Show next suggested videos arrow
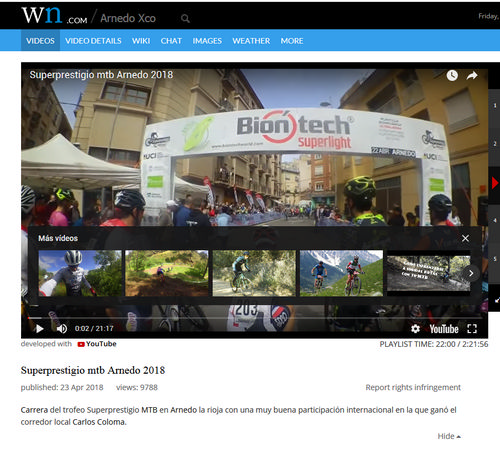Screen dimensions: 500x454 [471, 273]
